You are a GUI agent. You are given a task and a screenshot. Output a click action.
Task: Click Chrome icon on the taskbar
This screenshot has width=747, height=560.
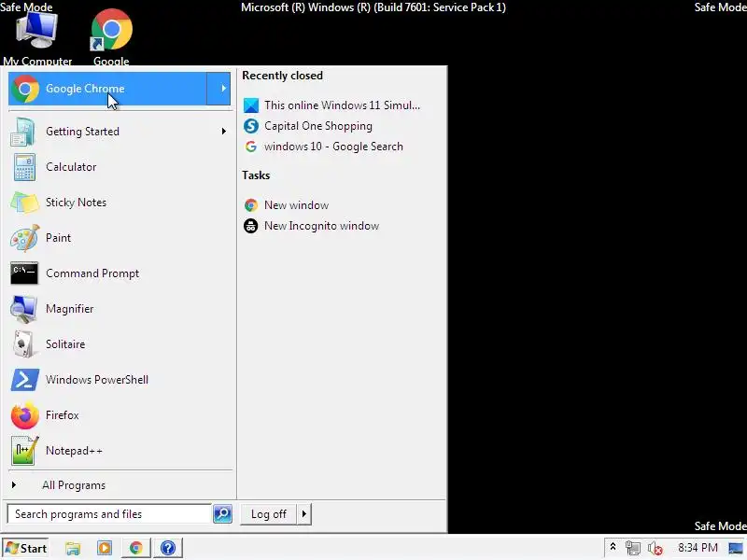pyautogui.click(x=136, y=549)
